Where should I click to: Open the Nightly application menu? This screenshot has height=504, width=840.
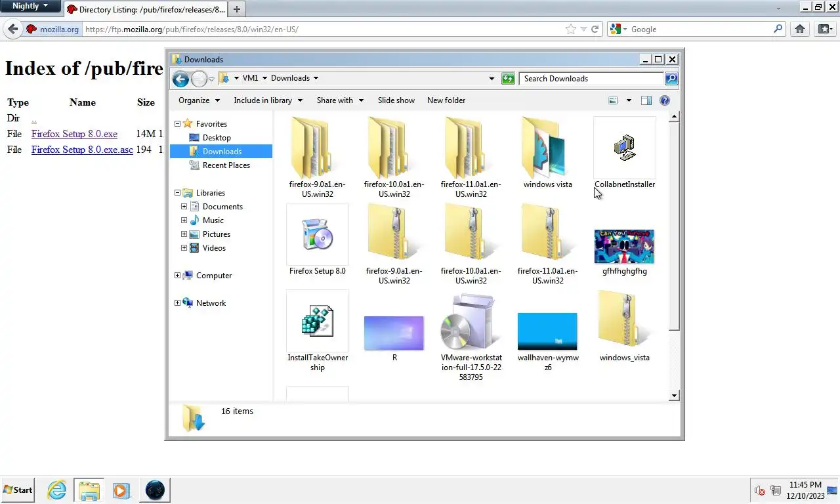(30, 6)
